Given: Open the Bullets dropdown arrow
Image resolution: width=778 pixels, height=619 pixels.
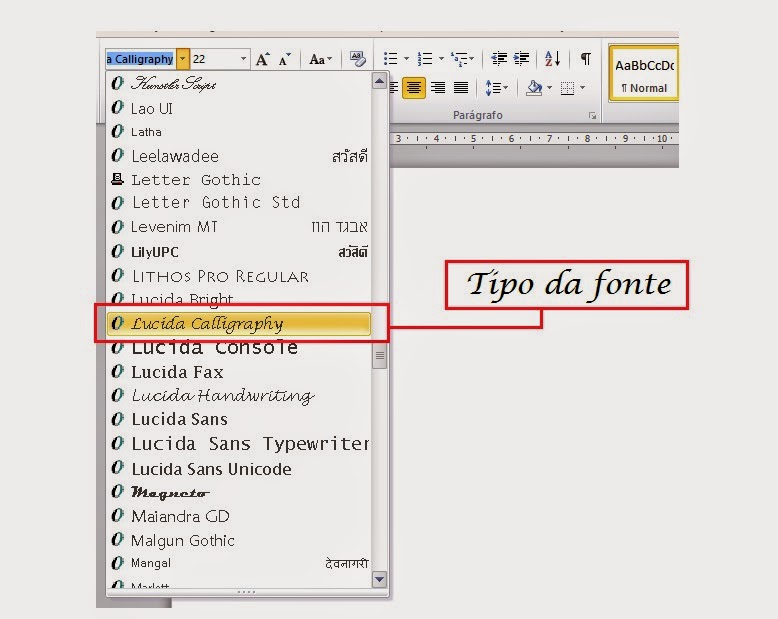Looking at the screenshot, I should 406,59.
